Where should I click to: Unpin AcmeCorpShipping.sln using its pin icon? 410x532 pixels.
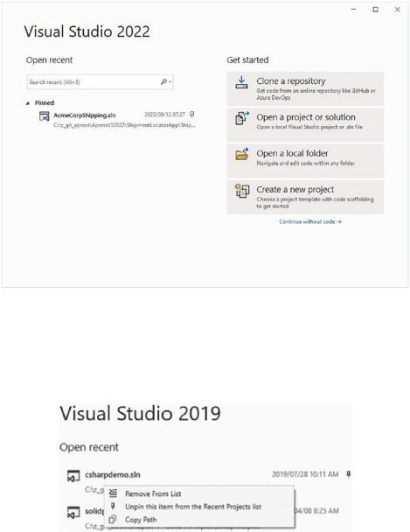pyautogui.click(x=191, y=115)
